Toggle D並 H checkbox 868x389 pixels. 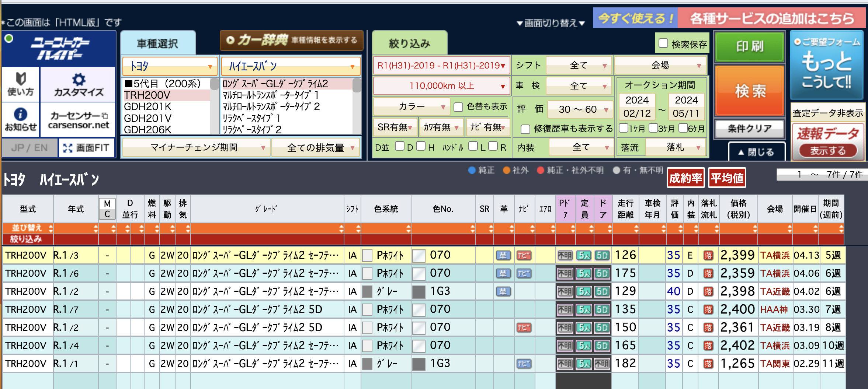coord(421,146)
